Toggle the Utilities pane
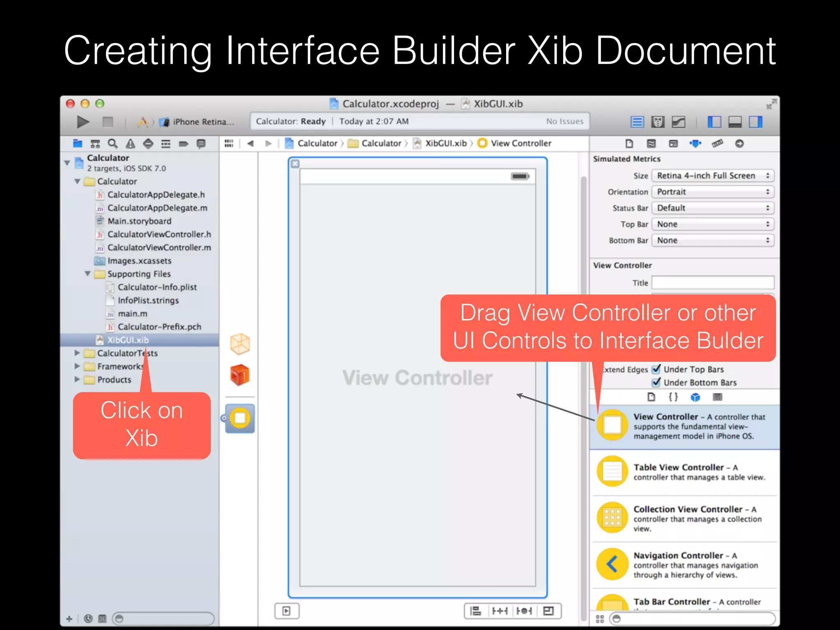 tap(756, 122)
